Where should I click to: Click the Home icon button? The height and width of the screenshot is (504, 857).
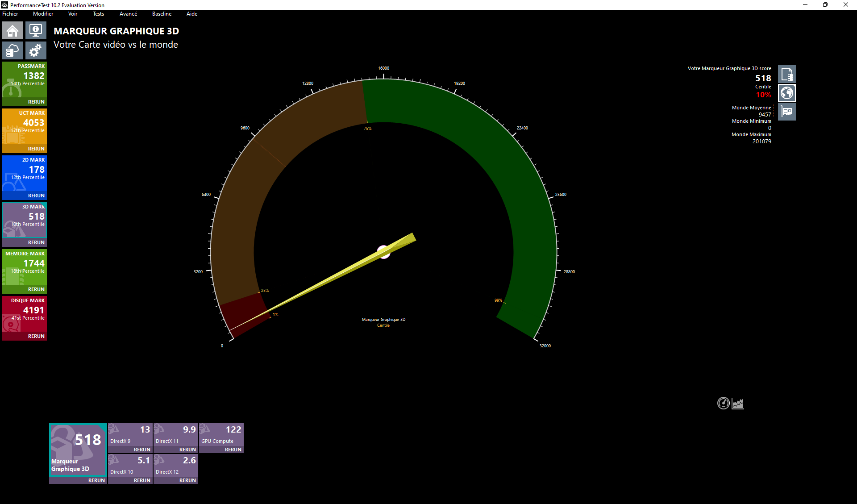[x=12, y=31]
